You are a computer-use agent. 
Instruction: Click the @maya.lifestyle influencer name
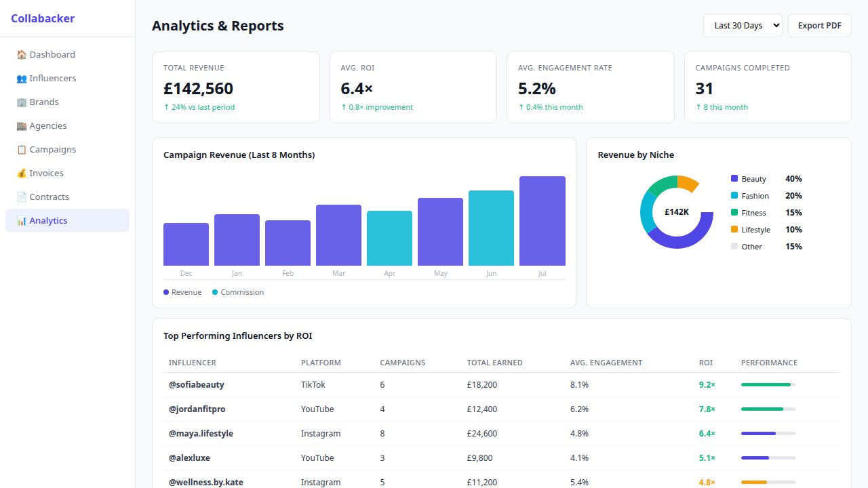point(201,433)
